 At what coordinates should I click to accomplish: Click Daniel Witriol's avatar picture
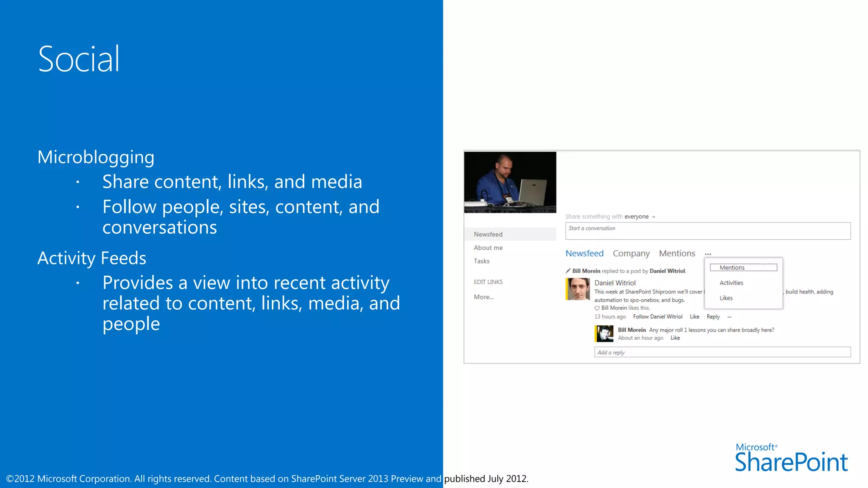point(577,289)
